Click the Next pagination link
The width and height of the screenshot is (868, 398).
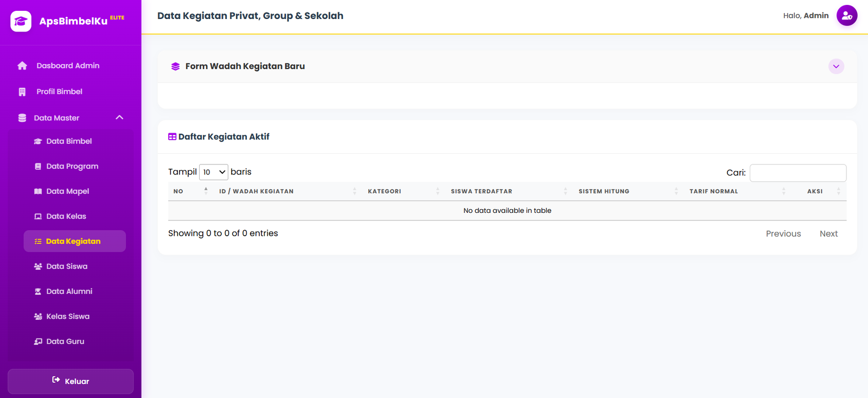point(828,233)
